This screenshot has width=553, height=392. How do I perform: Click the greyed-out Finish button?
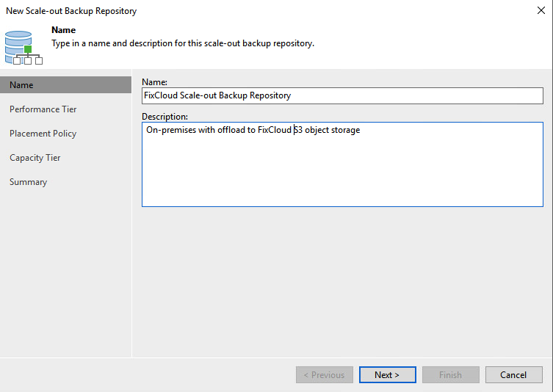[450, 374]
